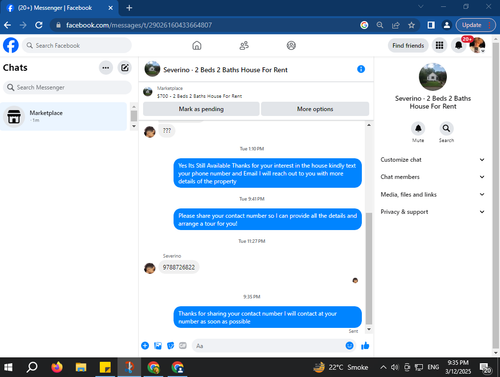Open the emoji picker in message box
Viewport: 500px width, 377px height.
pos(349,346)
